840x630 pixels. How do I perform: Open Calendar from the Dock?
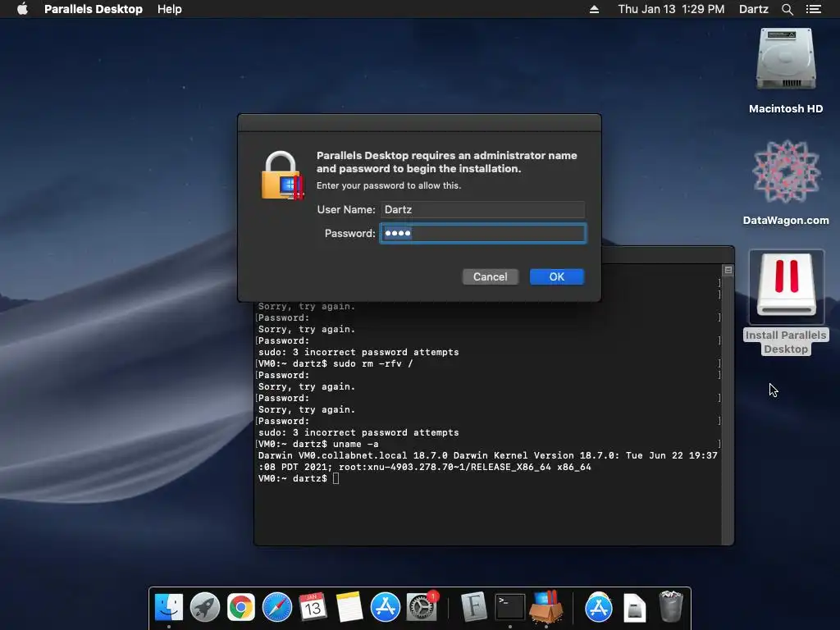[x=313, y=608]
